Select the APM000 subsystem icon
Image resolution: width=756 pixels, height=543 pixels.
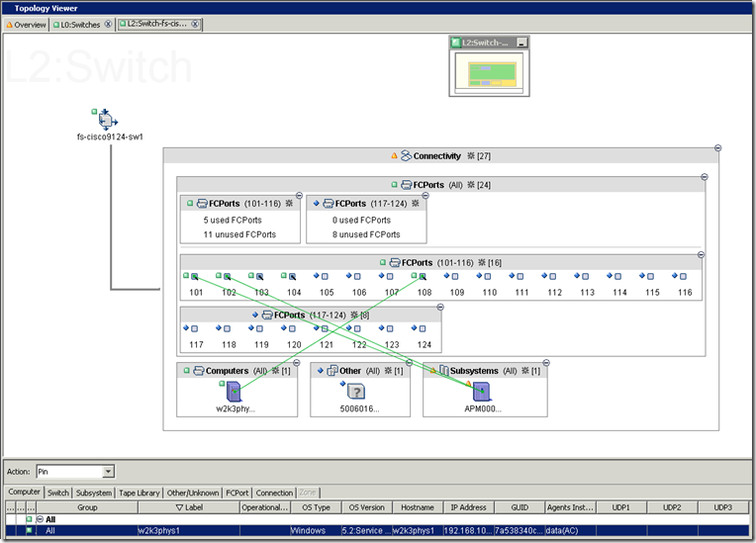point(482,392)
